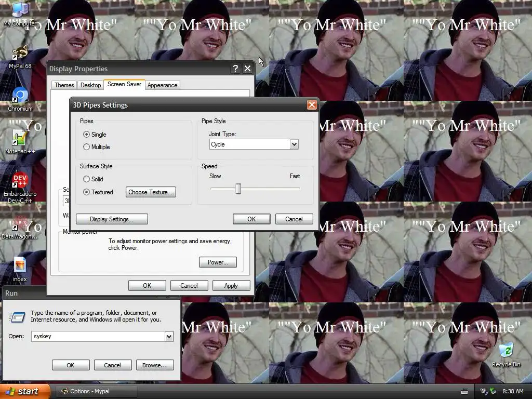
Task: Click Cancel in the Run dialog
Action: [112, 365]
